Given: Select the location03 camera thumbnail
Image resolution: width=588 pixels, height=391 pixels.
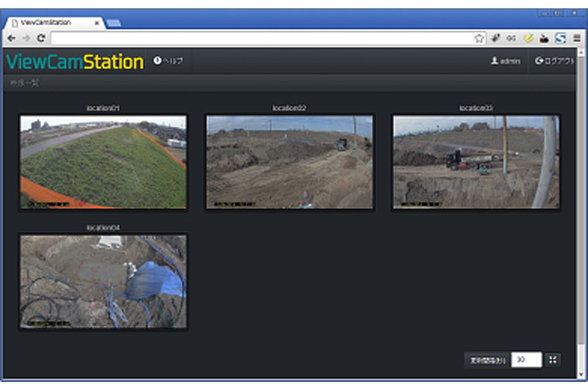Looking at the screenshot, I should tap(476, 162).
